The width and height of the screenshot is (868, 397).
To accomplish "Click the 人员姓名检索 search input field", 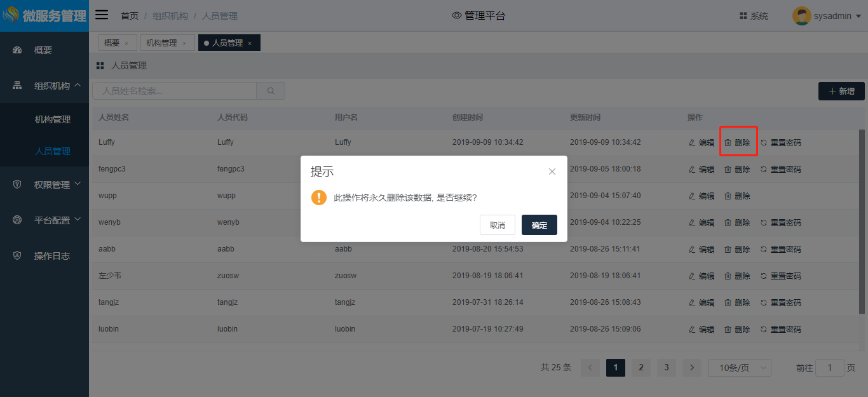I will (175, 91).
